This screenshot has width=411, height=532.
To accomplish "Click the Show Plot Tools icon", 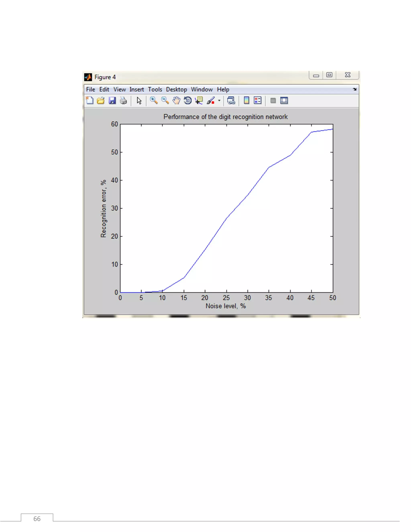I will coord(284,100).
